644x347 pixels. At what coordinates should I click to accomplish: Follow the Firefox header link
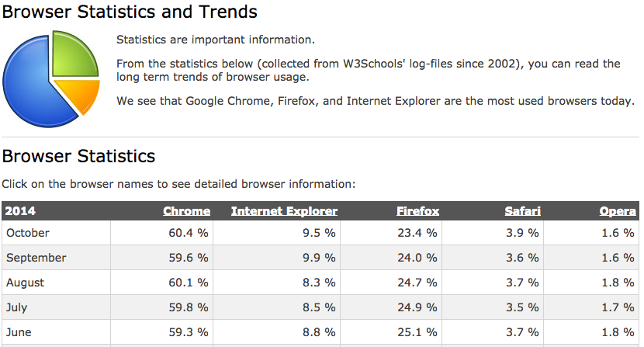[417, 211]
